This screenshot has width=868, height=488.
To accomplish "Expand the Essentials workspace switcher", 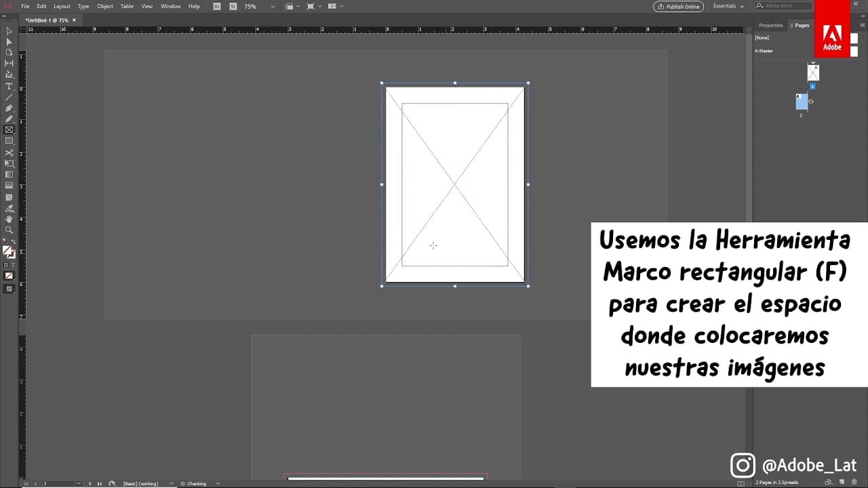I will [x=728, y=6].
